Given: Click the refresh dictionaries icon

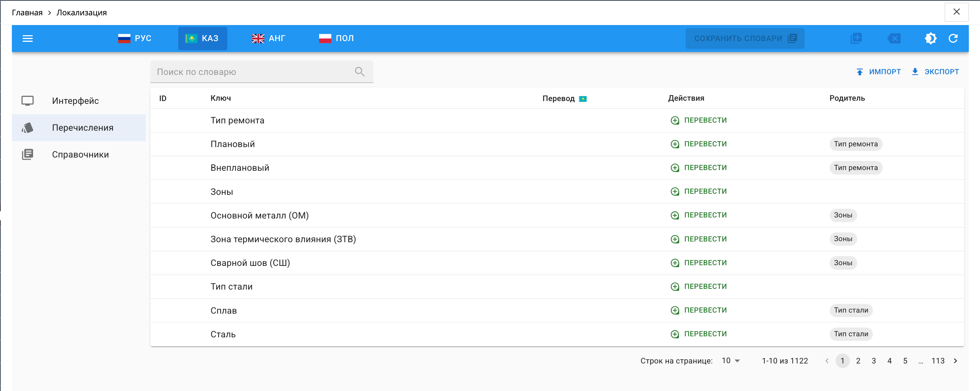Looking at the screenshot, I should point(954,38).
